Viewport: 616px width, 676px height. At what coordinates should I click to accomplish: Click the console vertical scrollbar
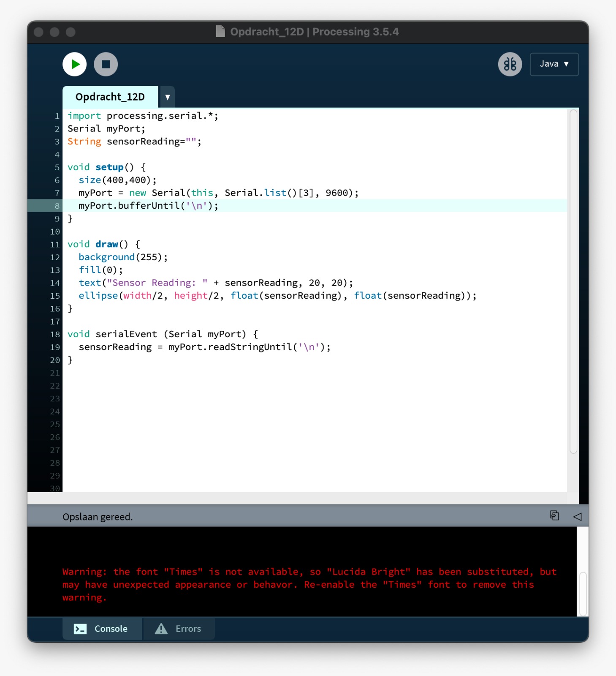tap(583, 593)
